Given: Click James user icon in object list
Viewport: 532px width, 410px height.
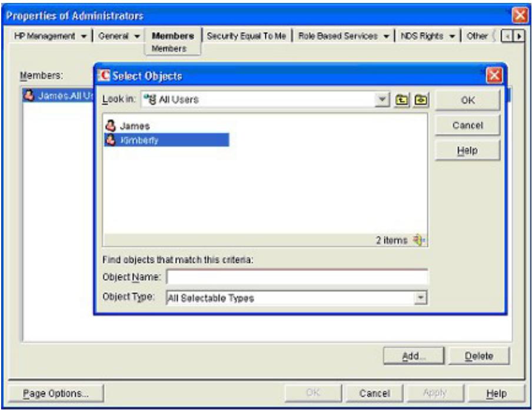Looking at the screenshot, I should [111, 125].
